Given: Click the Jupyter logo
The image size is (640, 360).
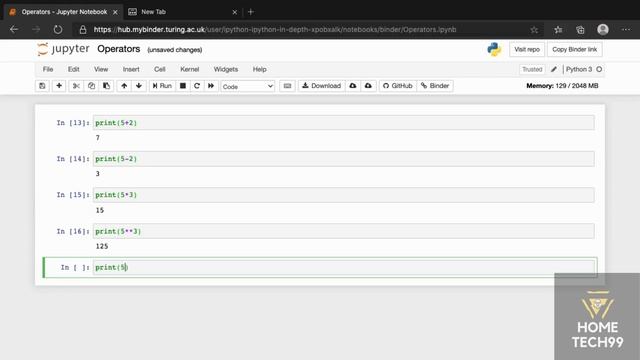Looking at the screenshot, I should click(x=63, y=49).
